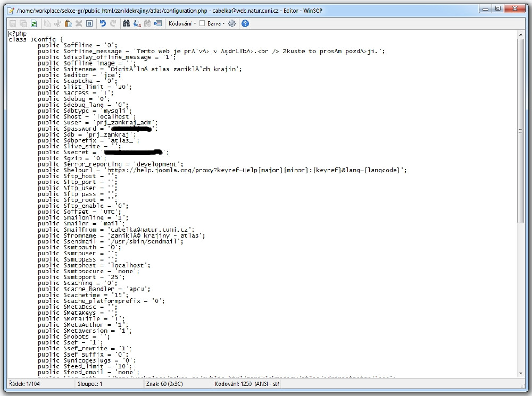Expand the Barva color dropdown arrow

(x=224, y=23)
